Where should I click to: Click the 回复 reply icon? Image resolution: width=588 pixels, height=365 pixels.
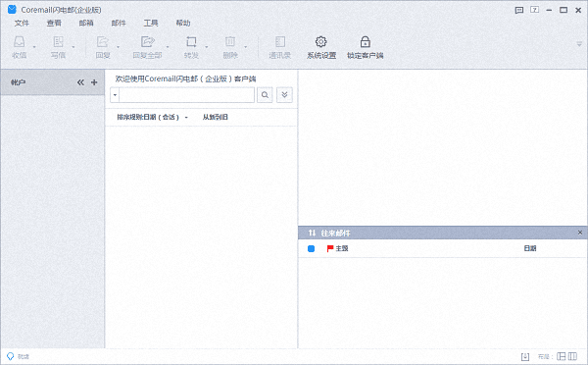[x=102, y=42]
